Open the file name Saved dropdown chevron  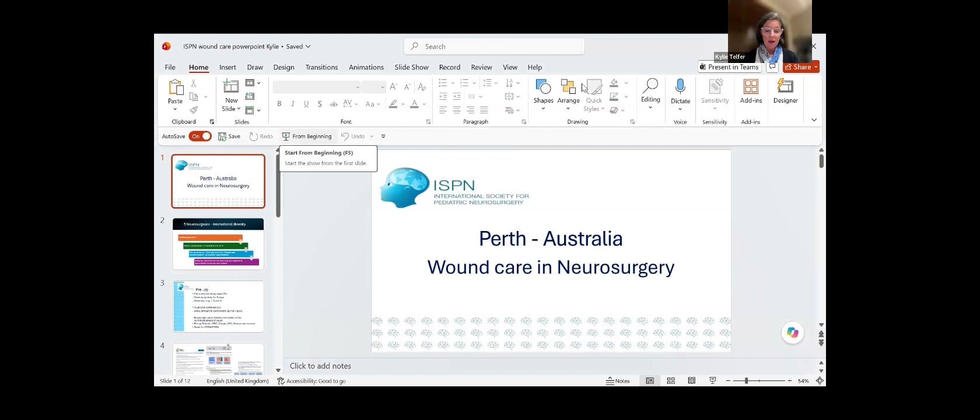point(308,47)
